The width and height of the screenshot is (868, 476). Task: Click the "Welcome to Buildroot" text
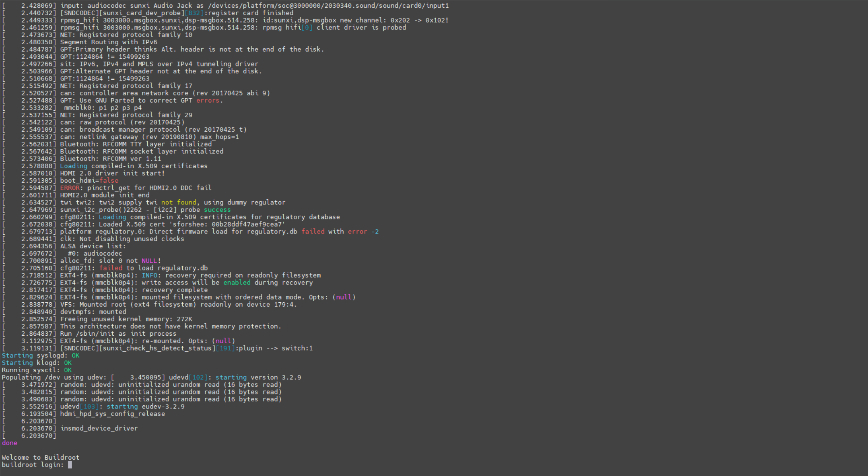click(x=40, y=457)
